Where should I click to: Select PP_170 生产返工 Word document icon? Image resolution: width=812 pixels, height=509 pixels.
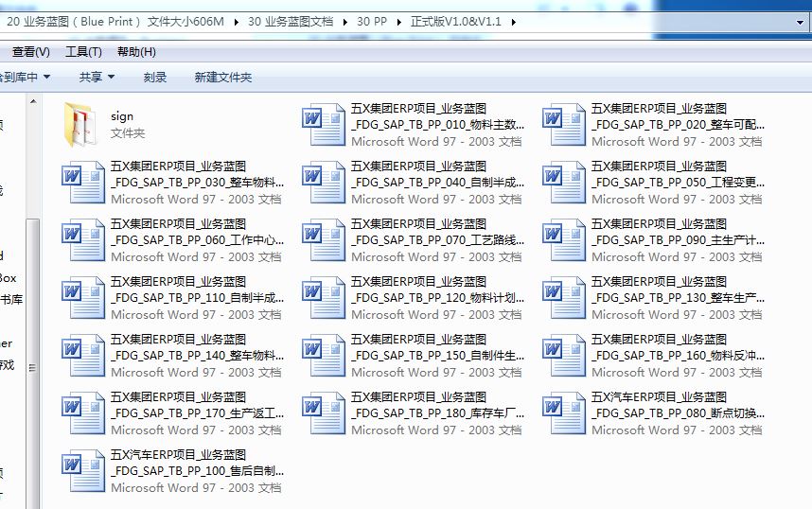tap(83, 413)
